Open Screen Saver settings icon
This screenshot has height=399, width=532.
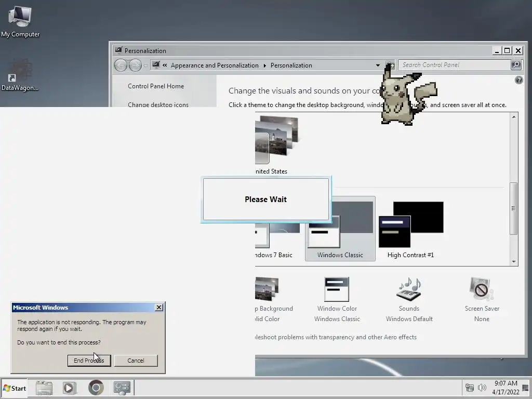482,289
